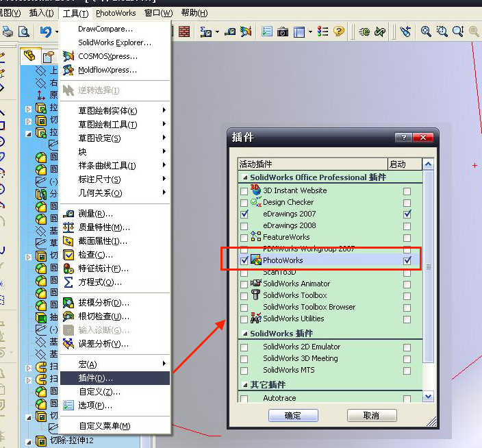Open 选项(P) options entry

click(x=95, y=406)
